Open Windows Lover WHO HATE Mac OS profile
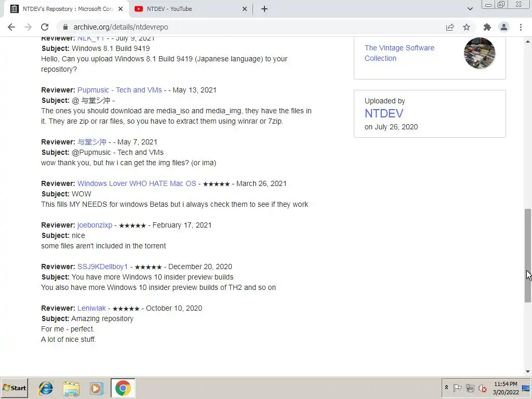The image size is (532, 399). 137,183
